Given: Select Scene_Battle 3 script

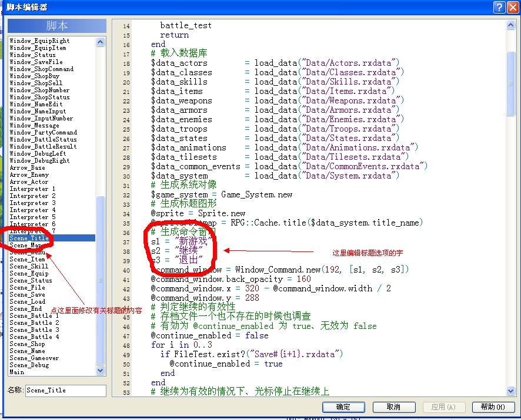Looking at the screenshot, I should (x=34, y=330).
